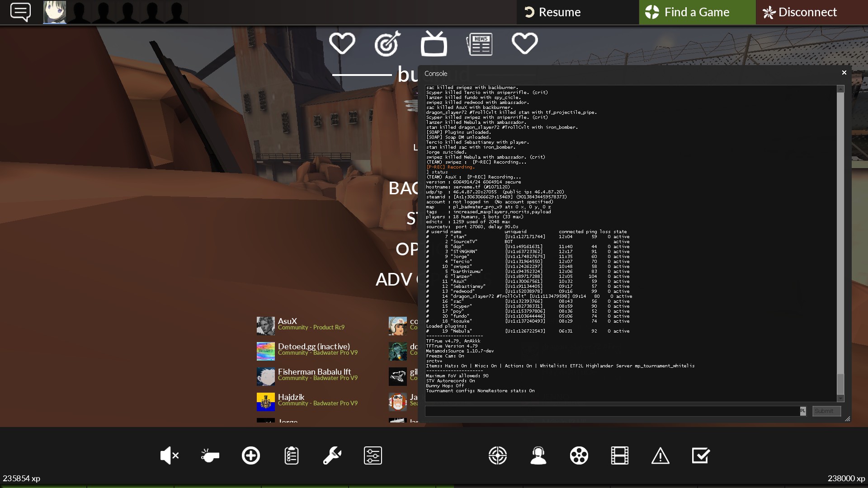Click AsuX's avatar thumbnail

pos(266,326)
